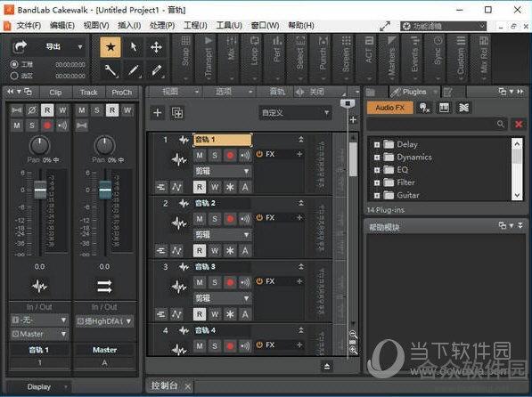Screen dimensions: 532x397
Task: Expand the Dynamics plugin folder
Action: click(377, 158)
